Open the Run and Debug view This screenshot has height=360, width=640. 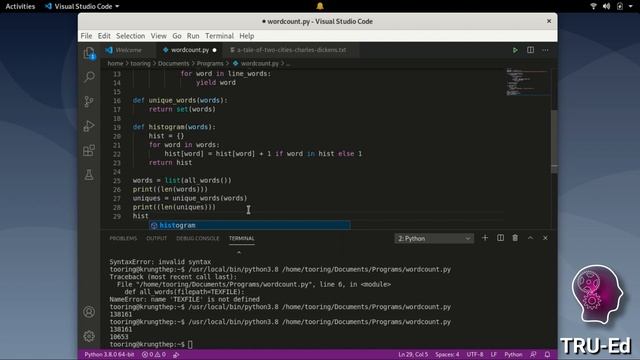point(89,126)
